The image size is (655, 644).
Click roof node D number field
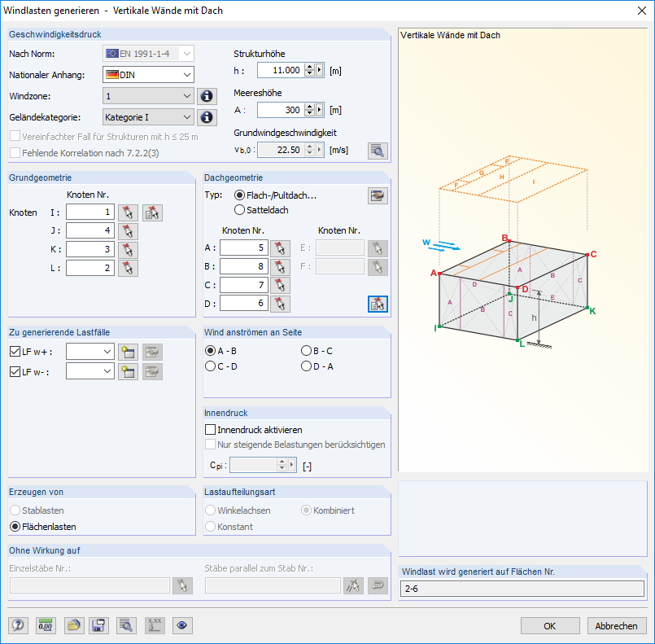point(244,304)
